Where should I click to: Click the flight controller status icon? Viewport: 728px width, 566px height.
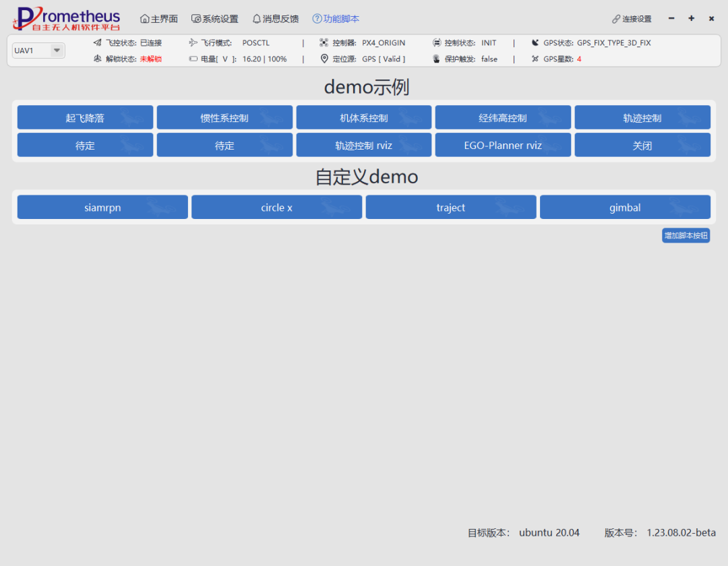pos(97,42)
